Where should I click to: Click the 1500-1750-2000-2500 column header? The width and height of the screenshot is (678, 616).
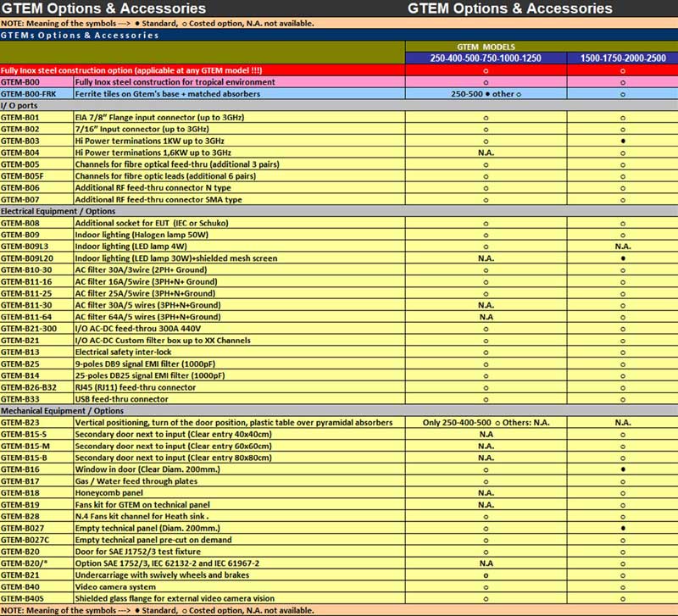(623, 58)
